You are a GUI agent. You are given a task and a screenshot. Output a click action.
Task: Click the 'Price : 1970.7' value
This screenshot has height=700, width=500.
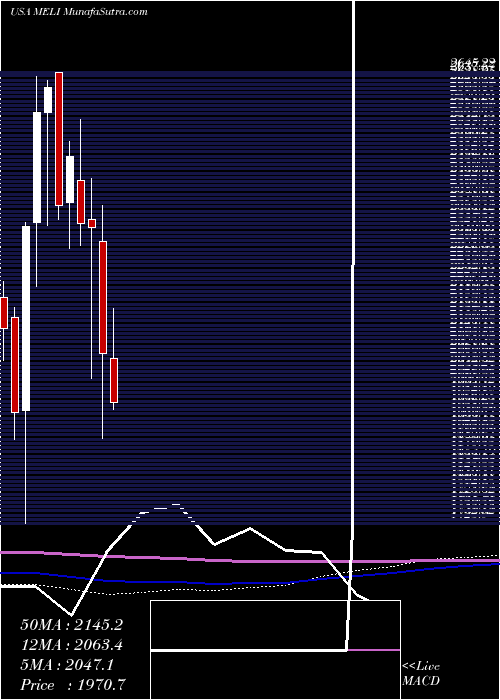coord(74,685)
